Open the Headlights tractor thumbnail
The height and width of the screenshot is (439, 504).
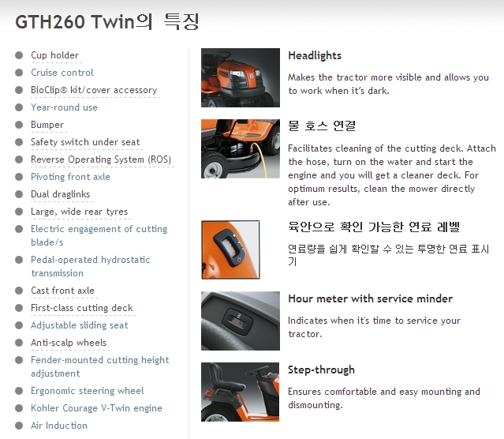[x=241, y=77]
